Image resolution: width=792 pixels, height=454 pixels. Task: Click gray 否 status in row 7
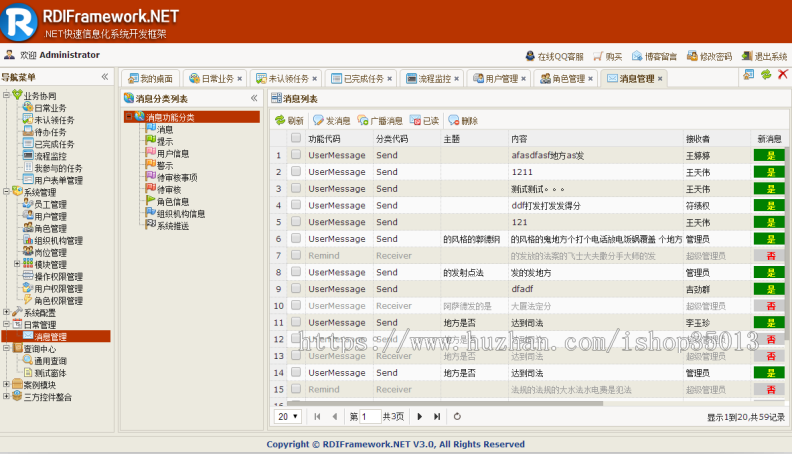[x=769, y=256]
